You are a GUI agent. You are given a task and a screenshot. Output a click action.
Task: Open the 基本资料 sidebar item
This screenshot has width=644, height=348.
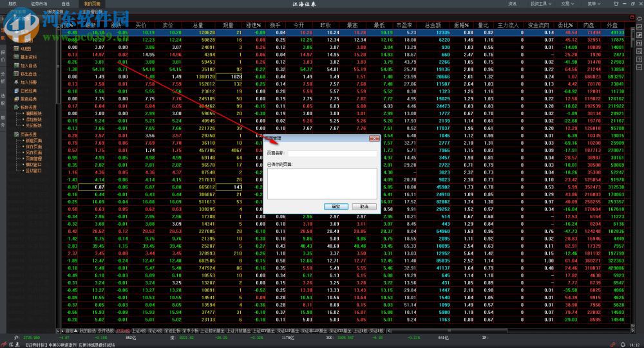point(28,57)
